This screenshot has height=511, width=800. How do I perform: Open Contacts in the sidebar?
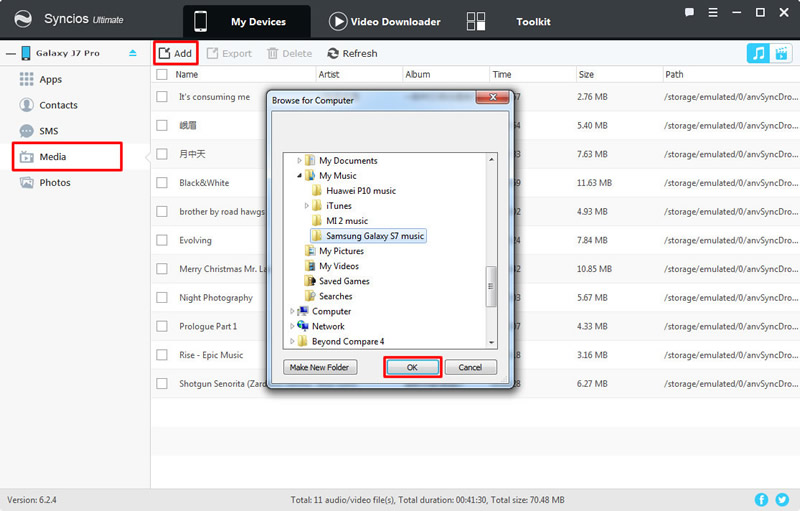(x=48, y=105)
